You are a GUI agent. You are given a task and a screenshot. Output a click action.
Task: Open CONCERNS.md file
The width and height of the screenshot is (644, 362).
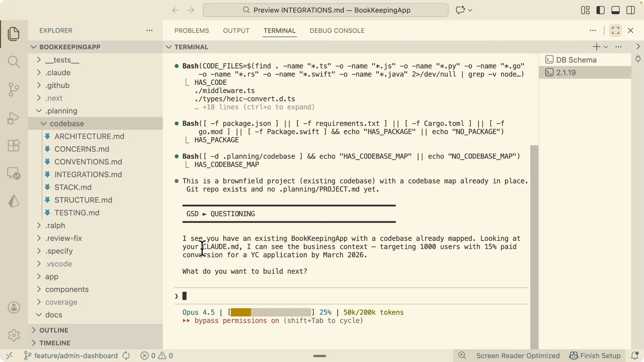click(95, 149)
